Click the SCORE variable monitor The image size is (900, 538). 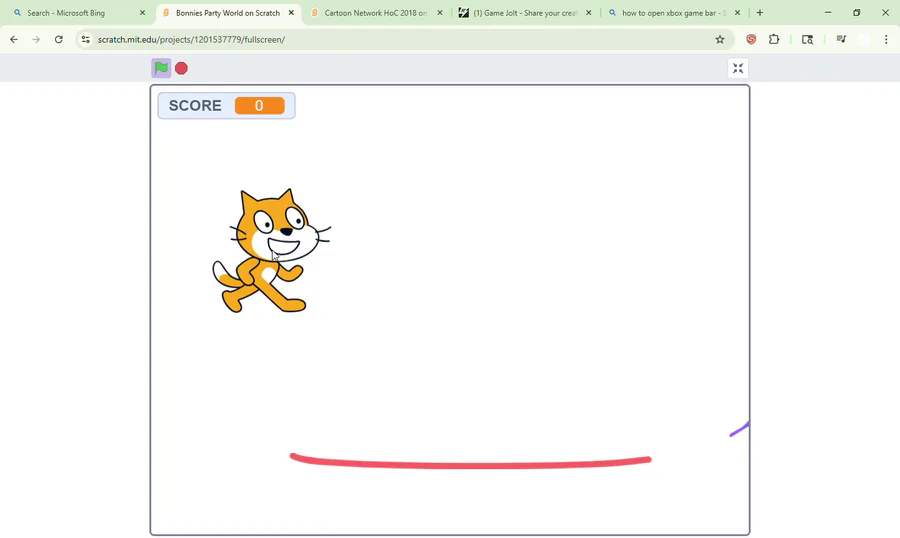(x=227, y=106)
